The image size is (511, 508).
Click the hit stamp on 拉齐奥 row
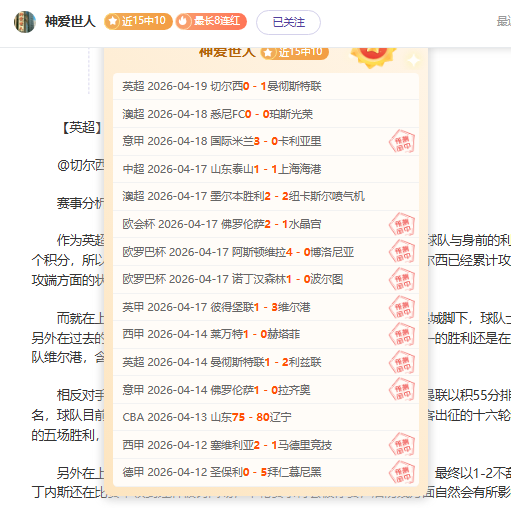402,390
